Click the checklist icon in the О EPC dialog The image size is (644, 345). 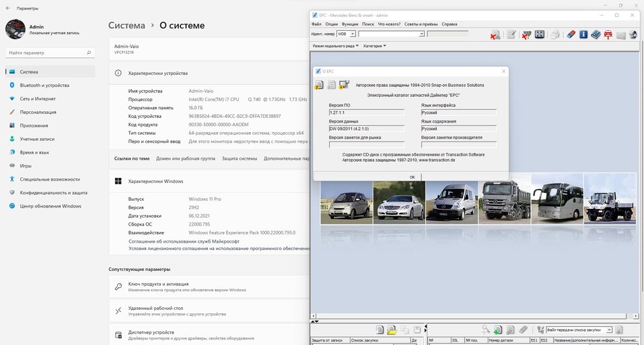(332, 85)
